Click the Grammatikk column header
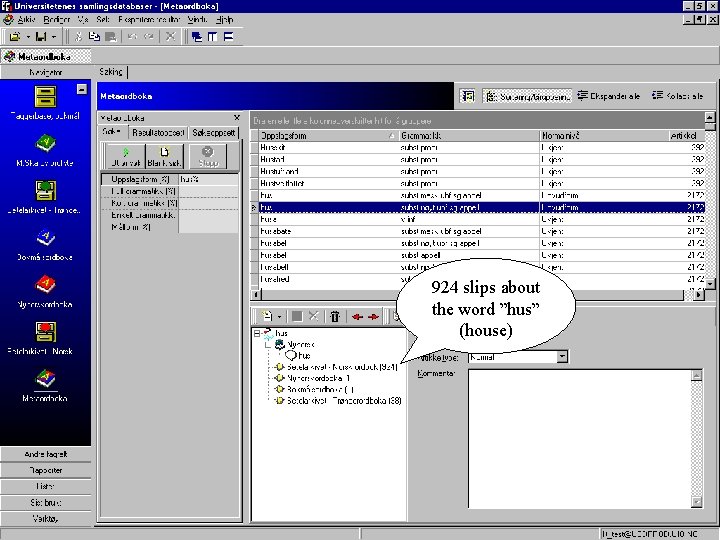 pos(469,135)
